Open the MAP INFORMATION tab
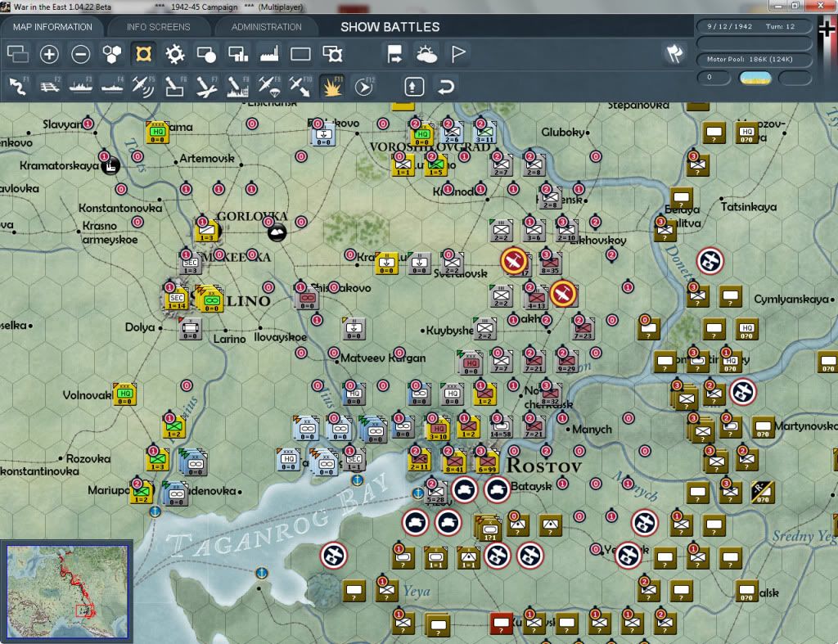 pos(52,27)
